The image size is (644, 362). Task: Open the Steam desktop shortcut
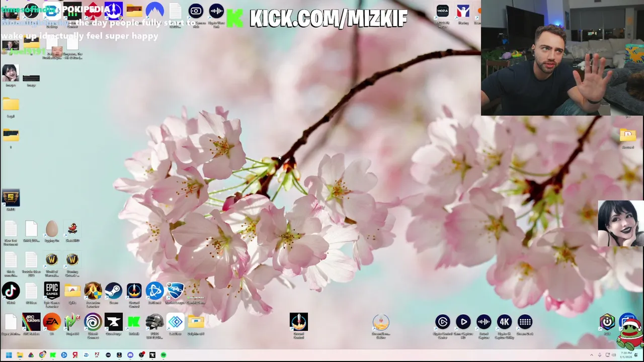[113, 291]
